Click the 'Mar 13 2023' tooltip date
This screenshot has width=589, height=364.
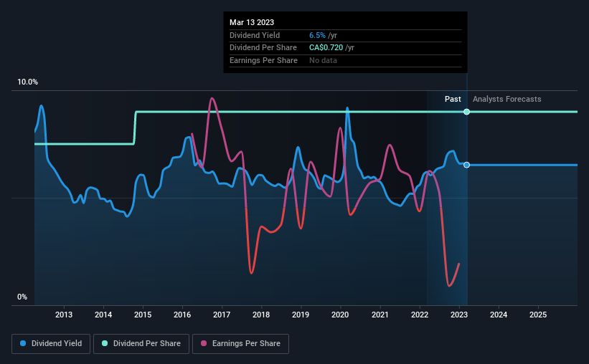[252, 22]
